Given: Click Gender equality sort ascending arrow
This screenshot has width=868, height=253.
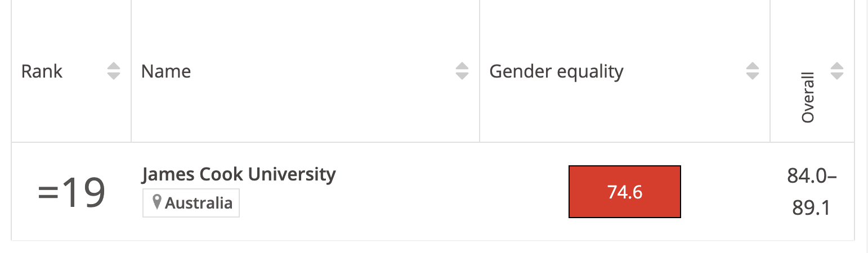Looking at the screenshot, I should 753,66.
